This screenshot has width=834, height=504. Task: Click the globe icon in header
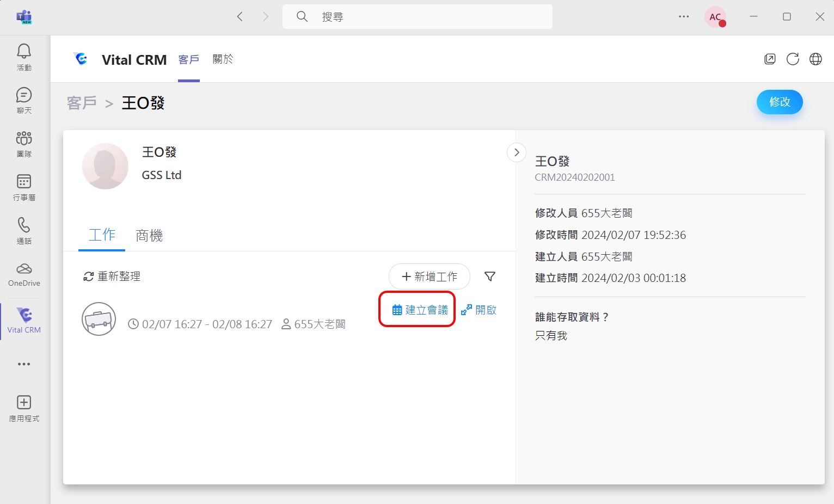click(x=815, y=59)
